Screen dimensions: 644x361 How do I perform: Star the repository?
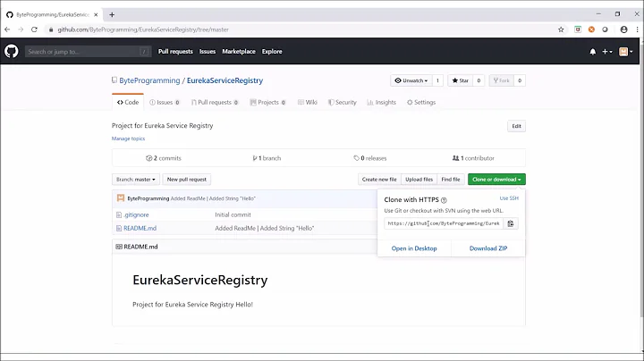click(x=460, y=80)
